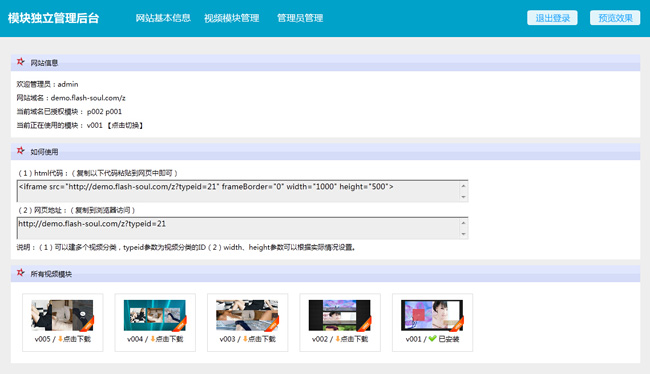Viewport: 650px width, 374px height.
Task: Click the 【点击切换】 link
Action: [125, 125]
